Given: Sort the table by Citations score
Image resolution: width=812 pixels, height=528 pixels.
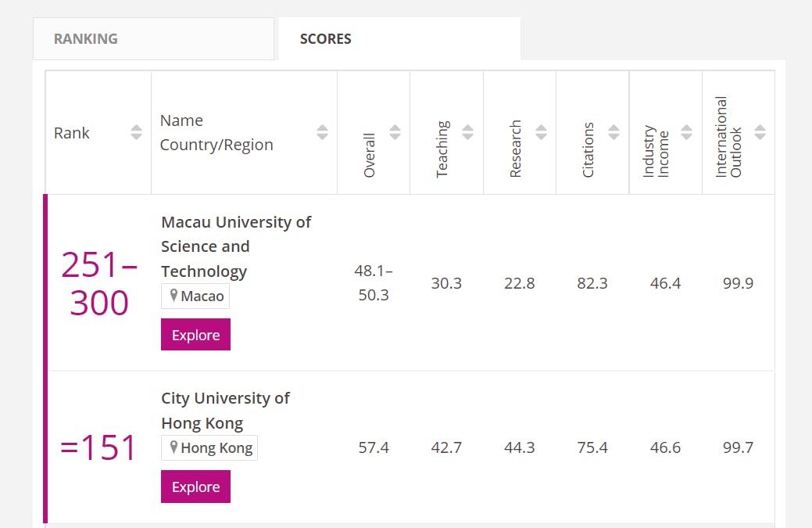Looking at the screenshot, I should click(613, 132).
